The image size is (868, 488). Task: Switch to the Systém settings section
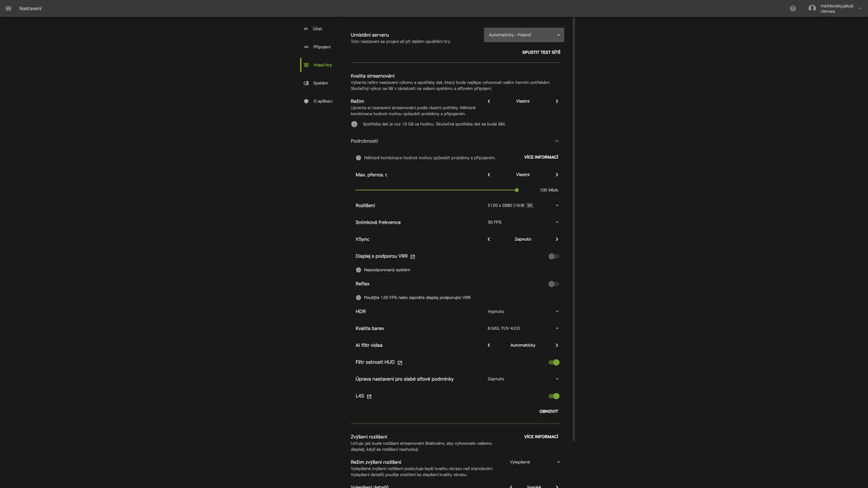(x=320, y=83)
